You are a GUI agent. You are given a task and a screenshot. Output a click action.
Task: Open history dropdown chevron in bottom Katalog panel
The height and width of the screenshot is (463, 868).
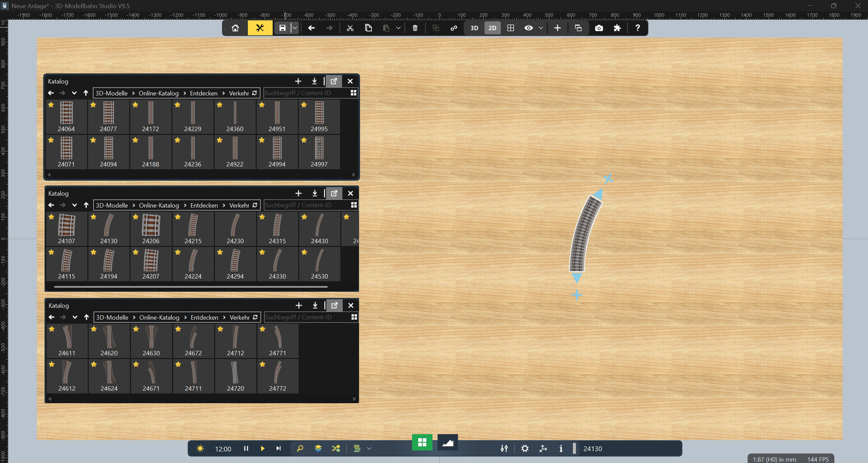(75, 317)
